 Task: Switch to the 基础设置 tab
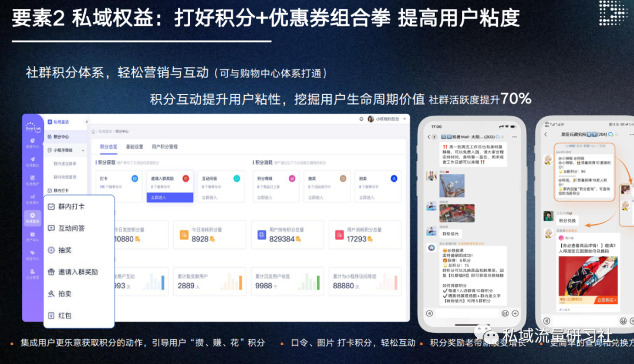point(134,147)
